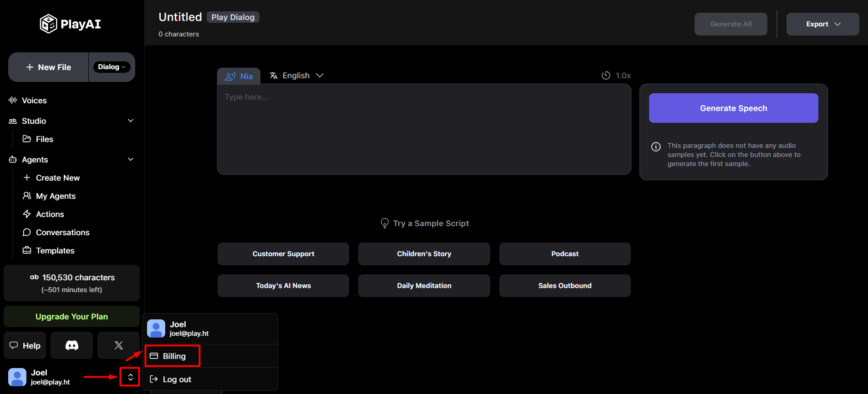868x394 pixels.
Task: Choose Log out from the account menu
Action: tap(210, 379)
